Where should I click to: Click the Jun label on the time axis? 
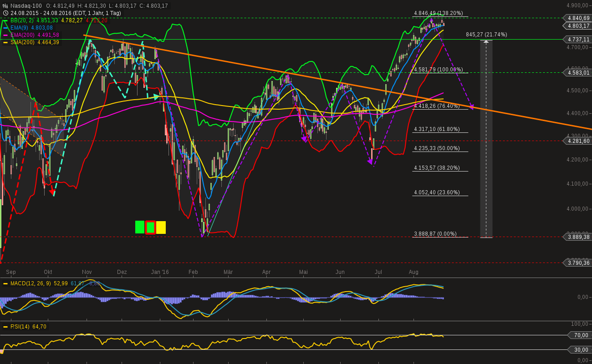[340, 272]
